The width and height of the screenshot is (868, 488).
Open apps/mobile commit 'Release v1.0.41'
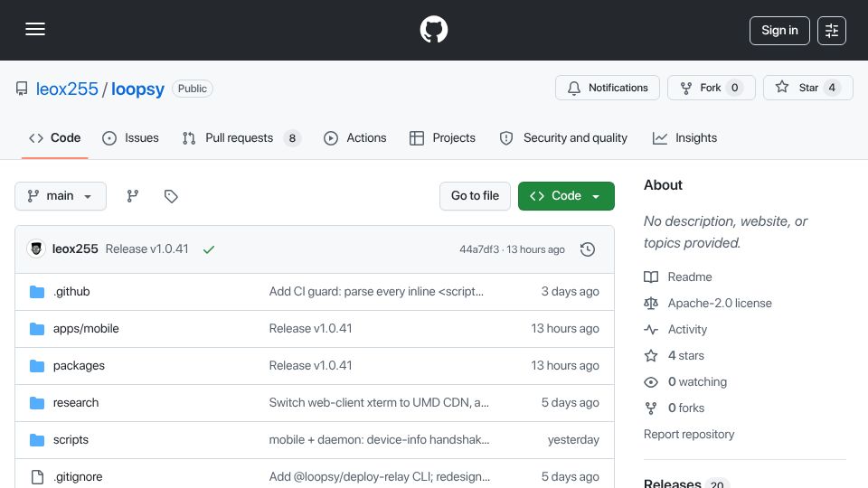click(x=310, y=329)
